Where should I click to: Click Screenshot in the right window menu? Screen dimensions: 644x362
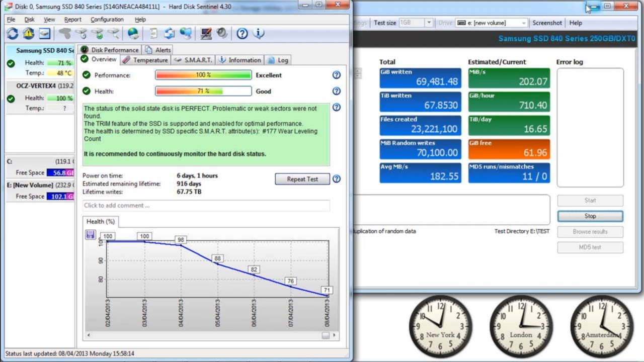(x=547, y=23)
